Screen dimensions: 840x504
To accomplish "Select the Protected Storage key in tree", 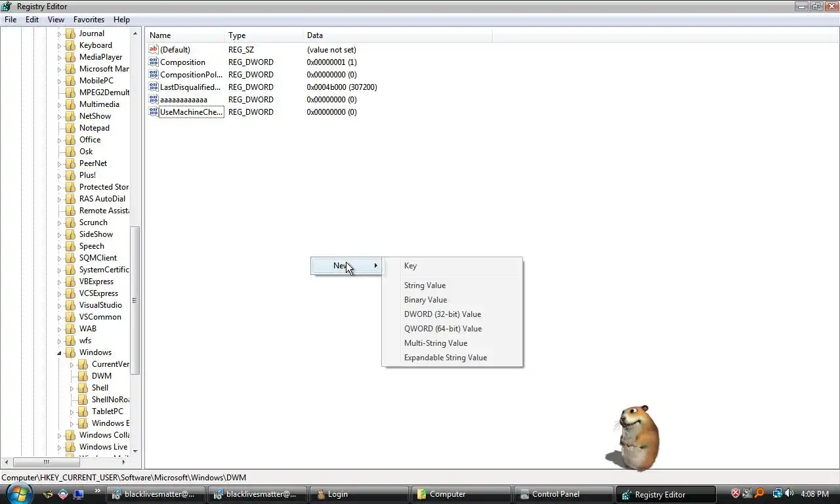I will (x=104, y=187).
